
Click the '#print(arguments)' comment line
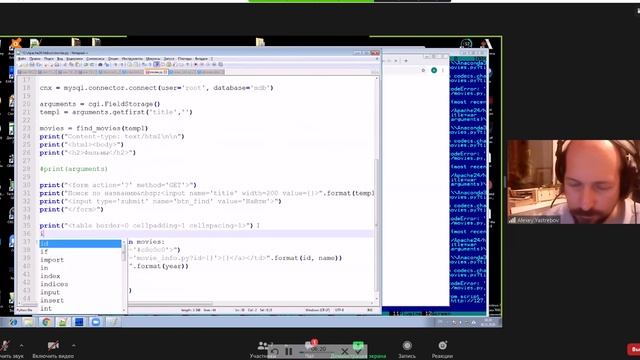pyautogui.click(x=73, y=169)
